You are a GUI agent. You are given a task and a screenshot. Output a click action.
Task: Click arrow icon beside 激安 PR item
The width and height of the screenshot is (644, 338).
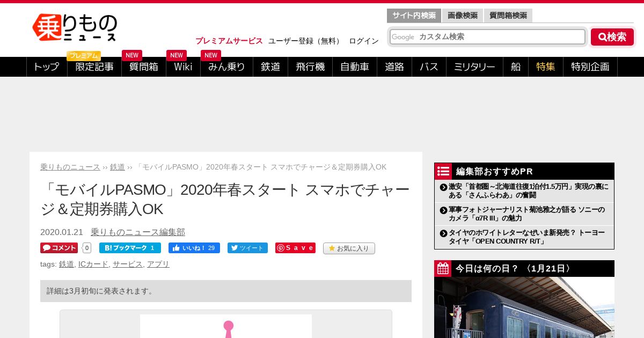[x=443, y=187]
